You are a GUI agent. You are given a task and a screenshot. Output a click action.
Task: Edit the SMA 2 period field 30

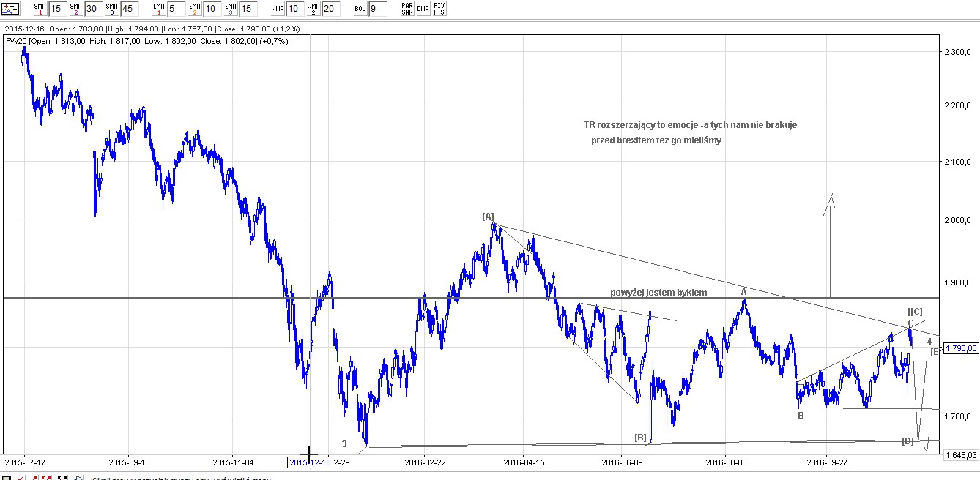[x=93, y=10]
